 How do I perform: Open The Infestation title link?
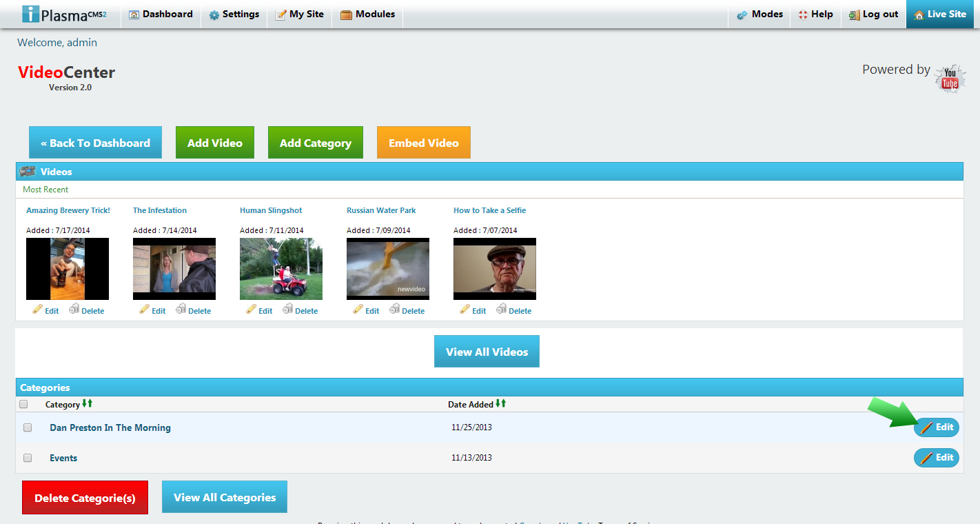click(160, 210)
